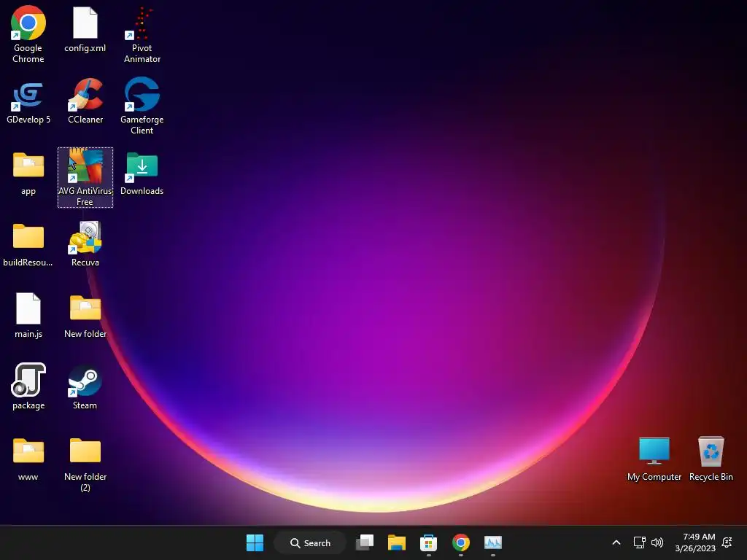This screenshot has height=560, width=747.
Task: Open the notification bell icon
Action: 727,542
